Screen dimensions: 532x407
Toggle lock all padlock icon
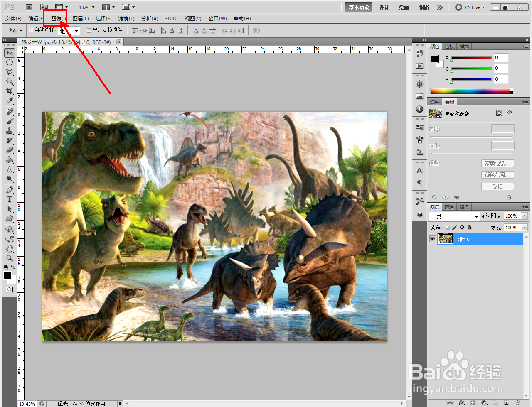(469, 227)
